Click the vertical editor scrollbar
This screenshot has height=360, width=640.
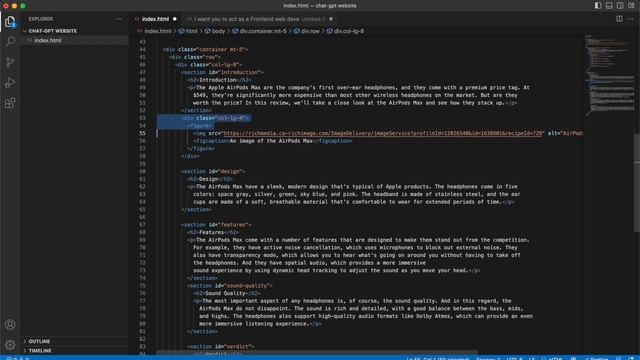click(637, 182)
